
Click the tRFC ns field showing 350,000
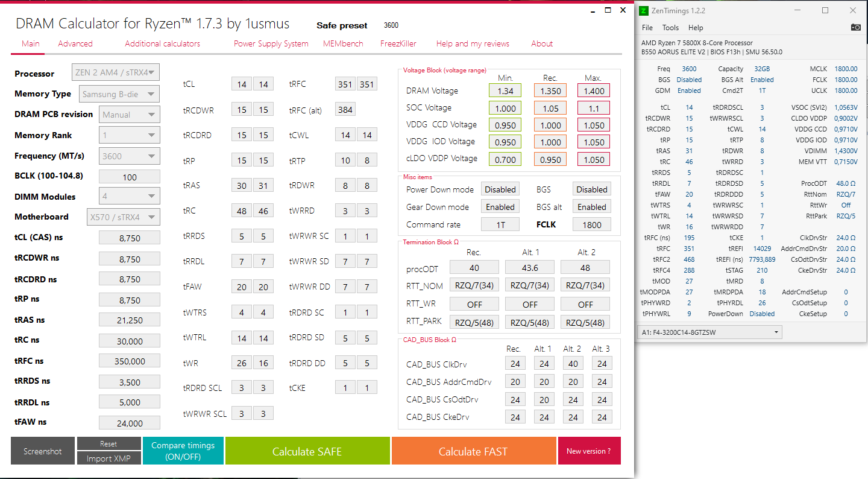pyautogui.click(x=130, y=361)
